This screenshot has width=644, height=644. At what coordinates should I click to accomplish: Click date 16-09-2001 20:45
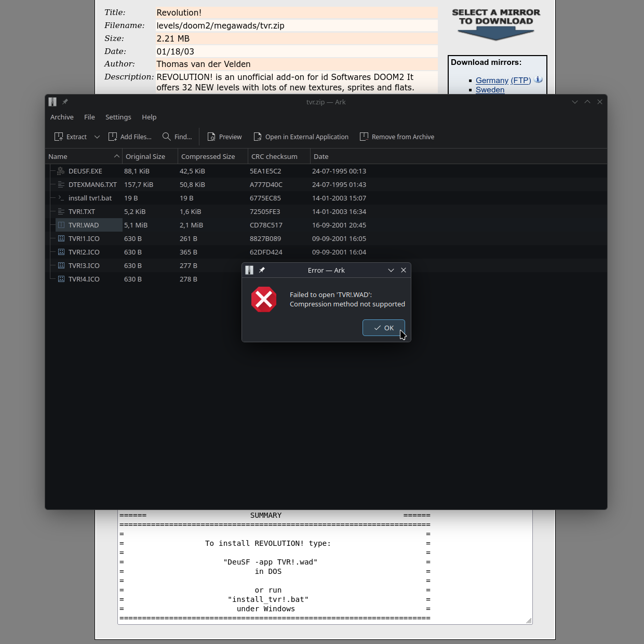pyautogui.click(x=339, y=225)
